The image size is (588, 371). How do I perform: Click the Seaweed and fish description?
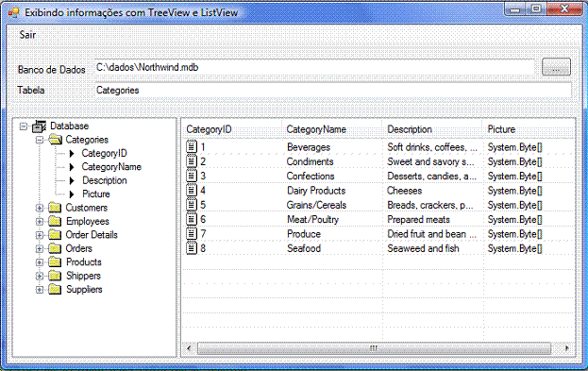tap(423, 248)
